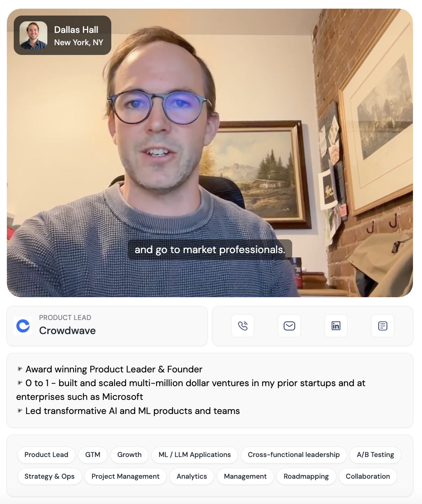Click the Project Management tag

[x=125, y=477]
